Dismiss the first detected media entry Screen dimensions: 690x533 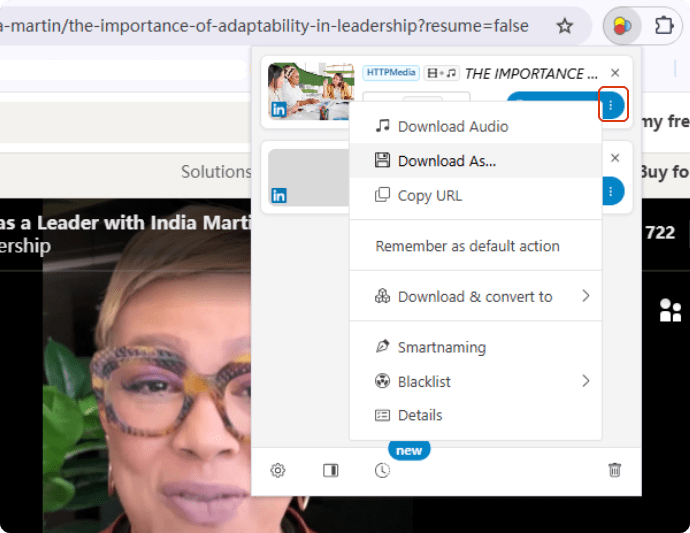click(x=615, y=73)
